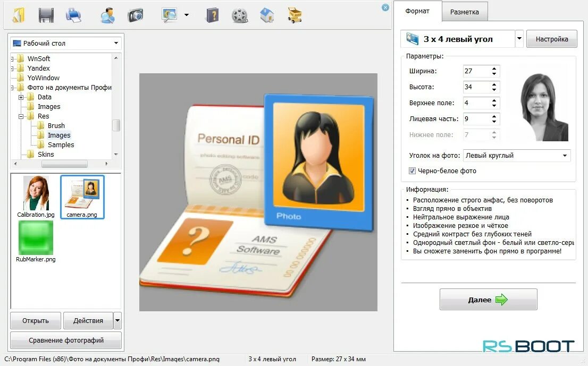This screenshot has height=366, width=588.
Task: Click the Images folder under Фото на документы Профи
Action: (49, 106)
